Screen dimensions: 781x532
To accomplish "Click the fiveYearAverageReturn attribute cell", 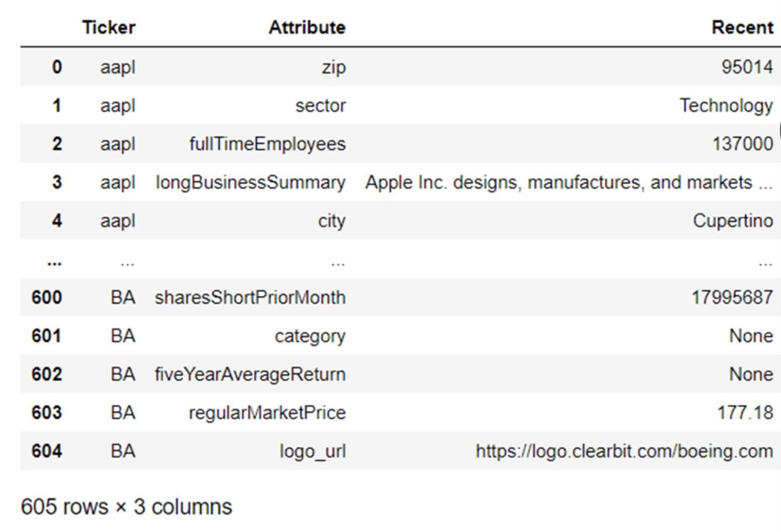I will 250,375.
